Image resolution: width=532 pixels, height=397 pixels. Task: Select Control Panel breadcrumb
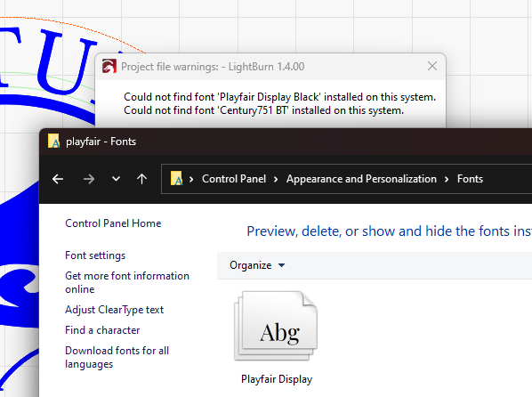pyautogui.click(x=234, y=179)
